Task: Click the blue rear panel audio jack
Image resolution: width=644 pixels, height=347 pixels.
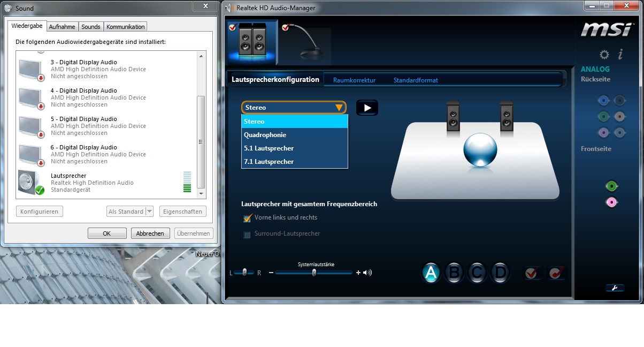Action: point(603,100)
